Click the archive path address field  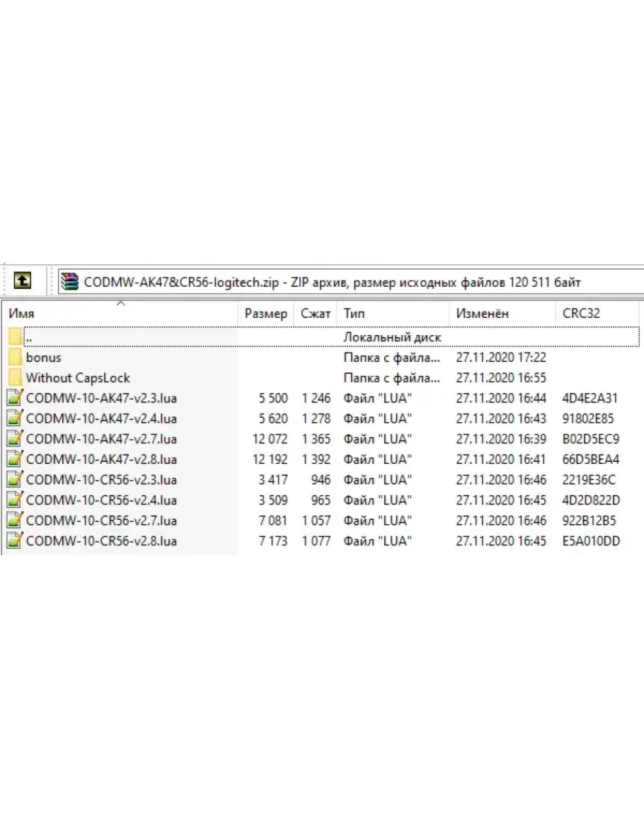pyautogui.click(x=354, y=281)
